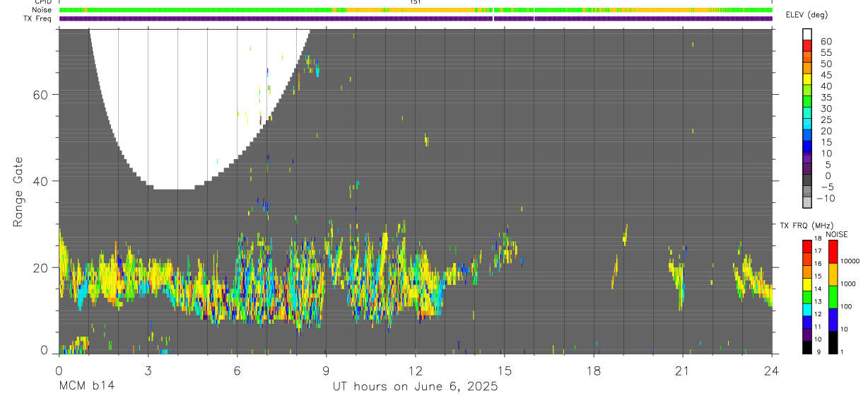Click the 12 hour tick label on the time axis
Screen dimensions: 868x401
415,371
